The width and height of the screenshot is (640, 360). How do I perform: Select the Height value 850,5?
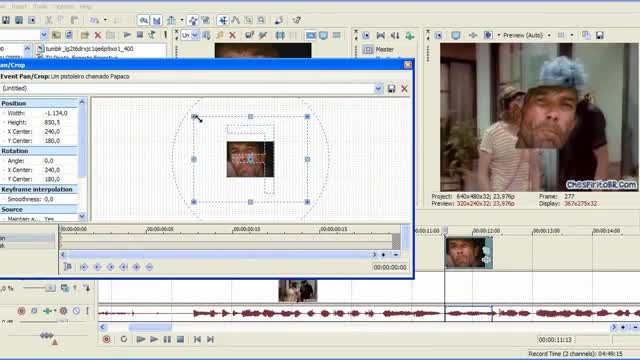coord(52,122)
